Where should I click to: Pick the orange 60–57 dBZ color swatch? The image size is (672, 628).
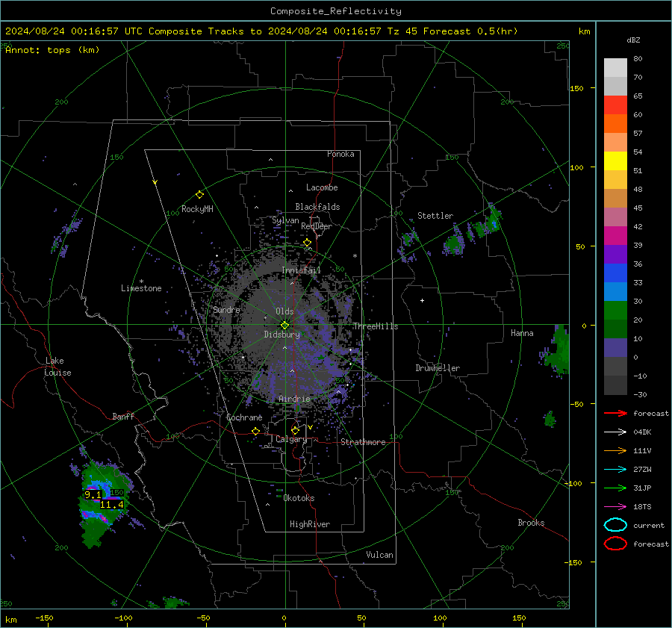615,123
